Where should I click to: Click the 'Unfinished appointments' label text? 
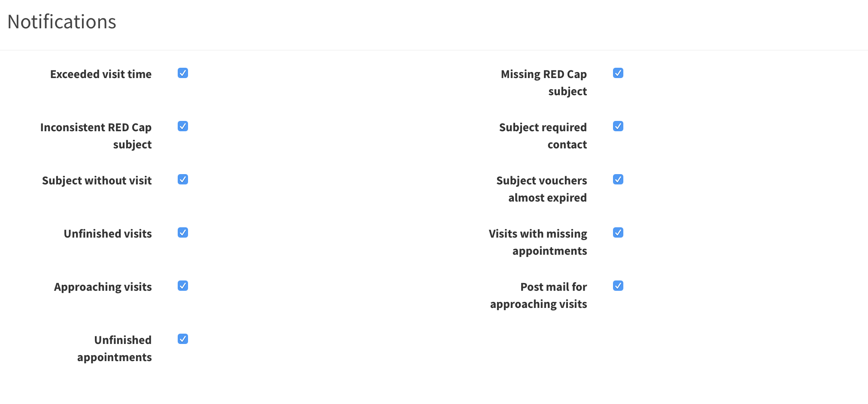tap(115, 348)
